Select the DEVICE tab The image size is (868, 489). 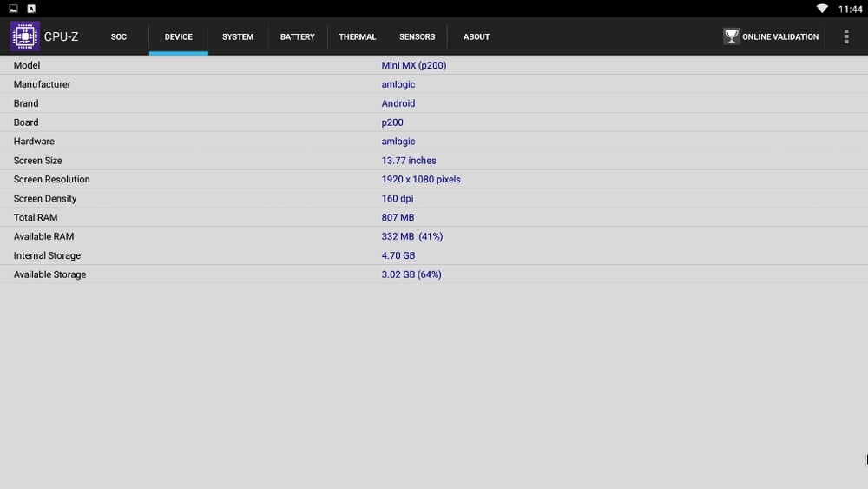tap(178, 36)
